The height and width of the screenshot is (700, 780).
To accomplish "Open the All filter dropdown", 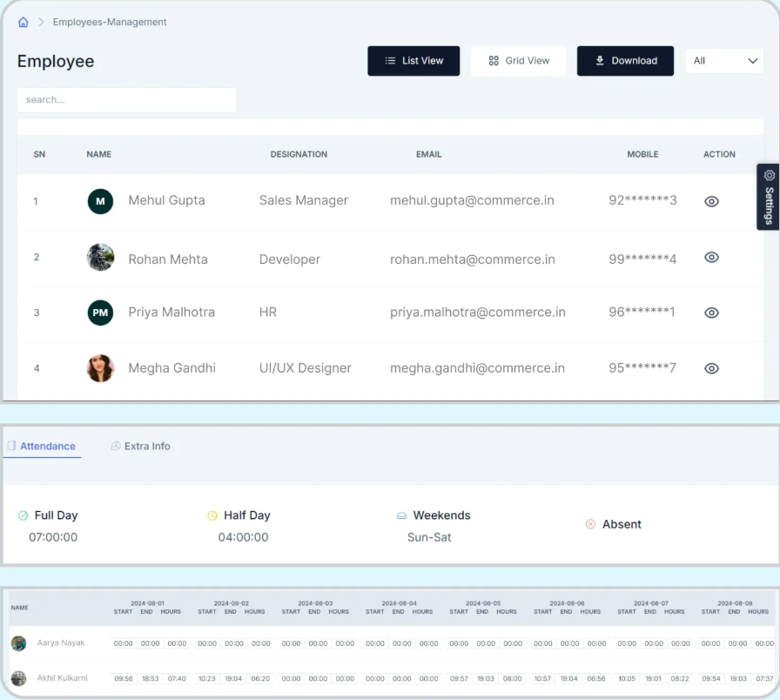I will [x=724, y=61].
